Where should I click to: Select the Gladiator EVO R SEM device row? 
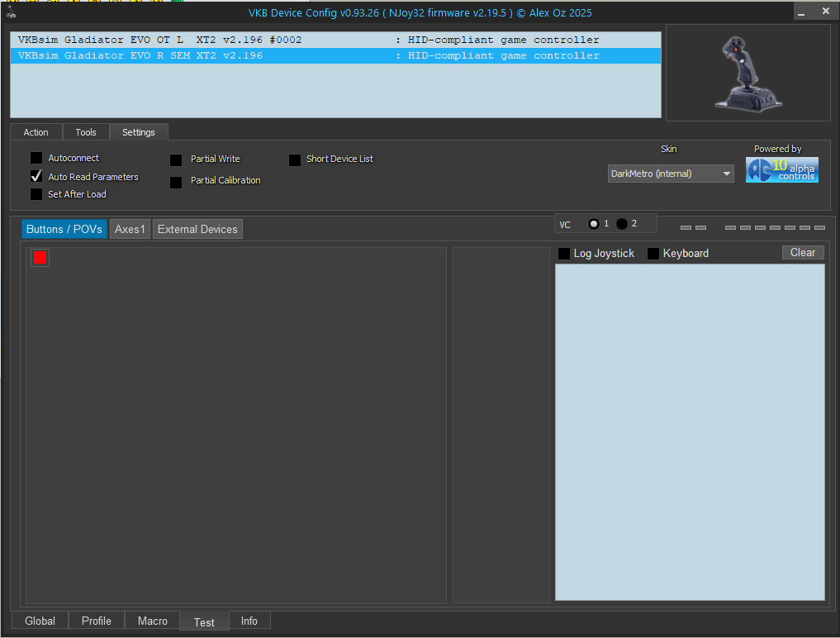pyautogui.click(x=335, y=55)
